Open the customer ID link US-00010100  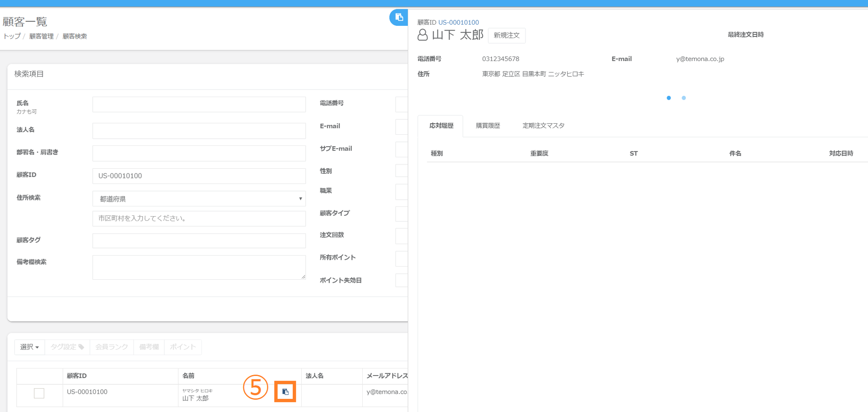pos(459,22)
